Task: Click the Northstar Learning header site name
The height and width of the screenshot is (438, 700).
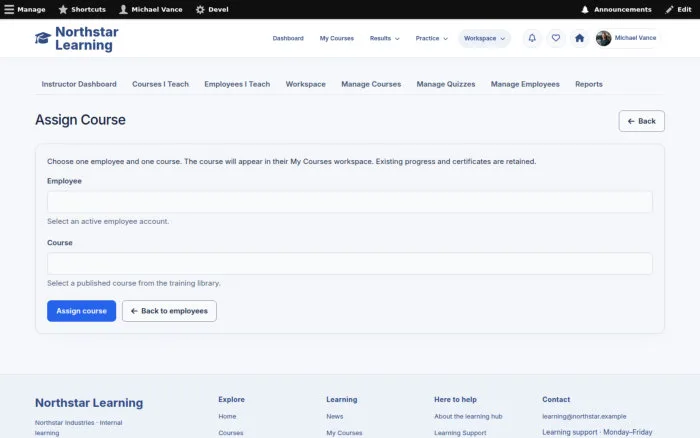Action: pyautogui.click(x=87, y=38)
